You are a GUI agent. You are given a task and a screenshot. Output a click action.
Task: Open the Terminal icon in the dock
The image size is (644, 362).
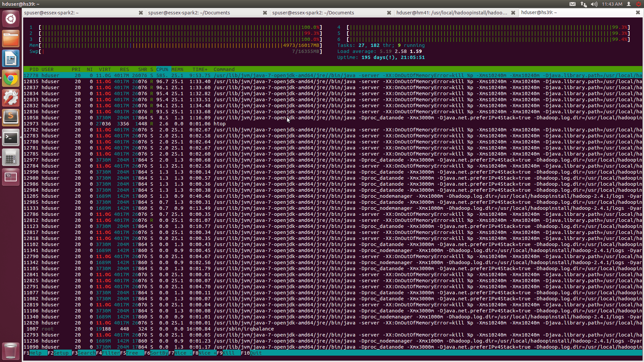click(11, 137)
